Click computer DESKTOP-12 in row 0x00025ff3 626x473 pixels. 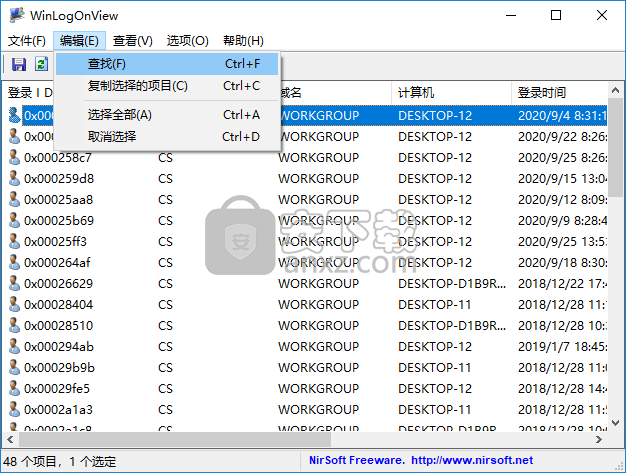(435, 241)
